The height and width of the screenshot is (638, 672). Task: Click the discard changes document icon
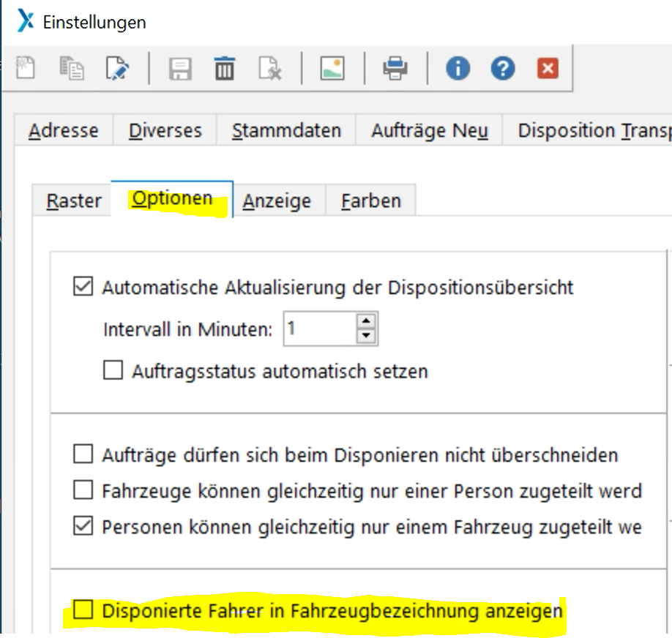click(x=269, y=69)
